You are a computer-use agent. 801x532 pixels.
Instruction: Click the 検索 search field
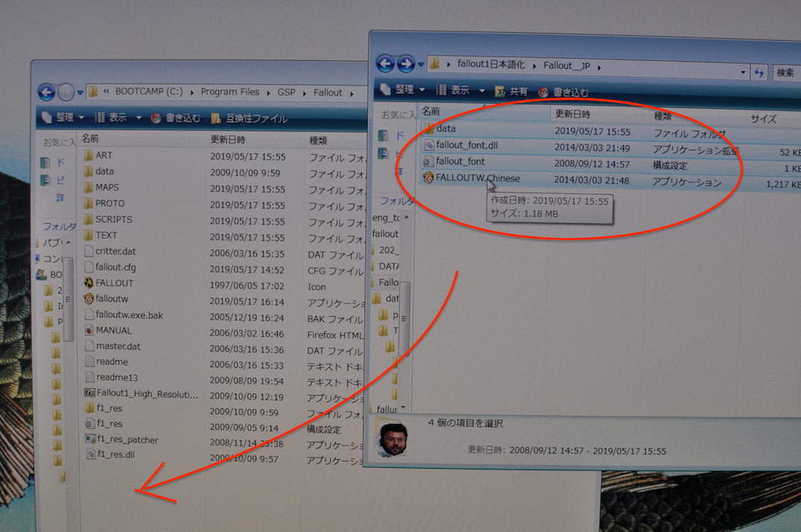(785, 73)
